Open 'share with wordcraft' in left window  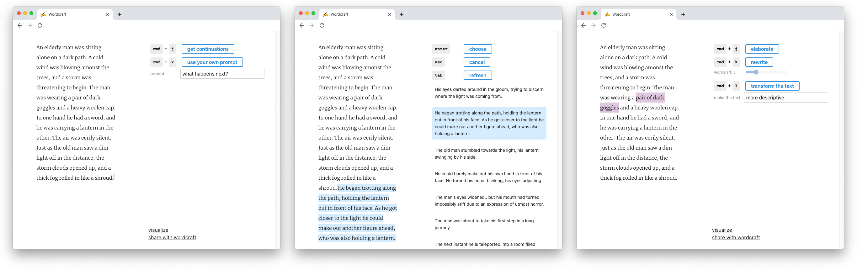click(x=172, y=238)
